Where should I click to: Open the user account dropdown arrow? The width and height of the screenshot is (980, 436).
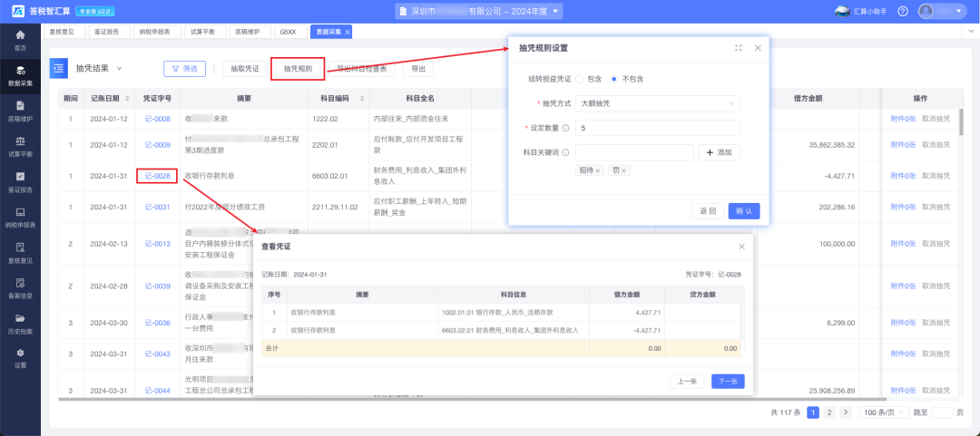tap(959, 11)
